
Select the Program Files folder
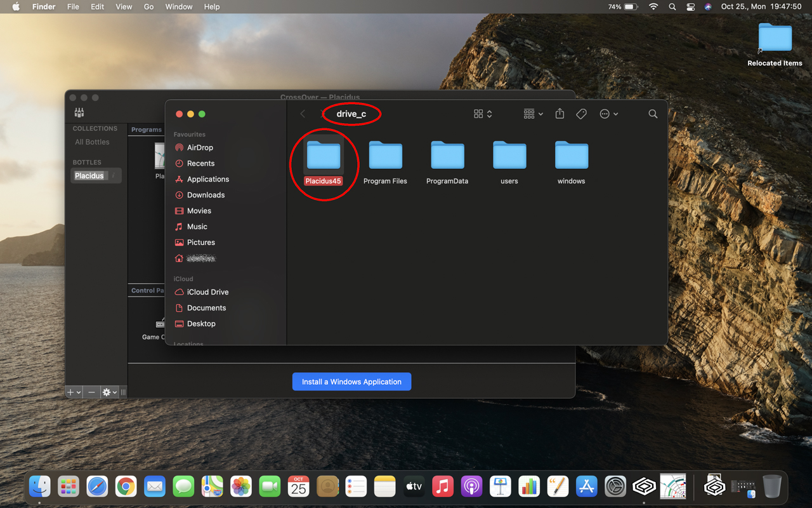pyautogui.click(x=385, y=162)
